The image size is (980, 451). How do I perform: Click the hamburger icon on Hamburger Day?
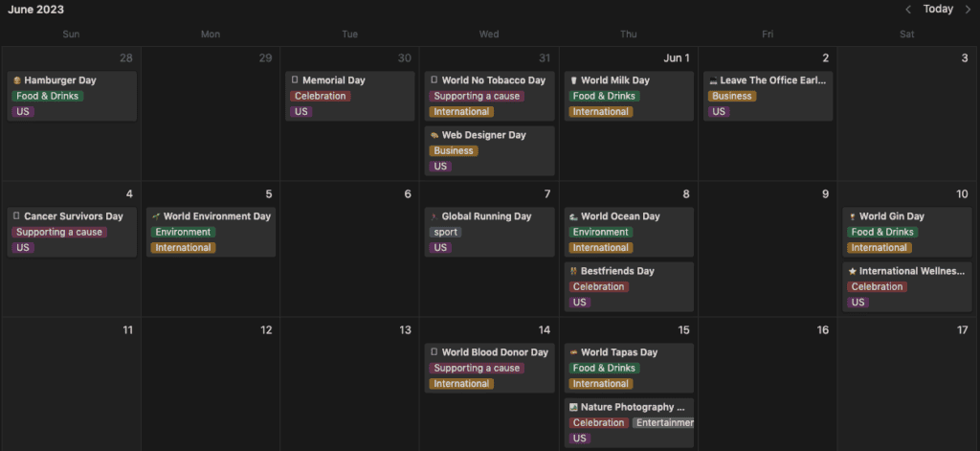point(16,80)
